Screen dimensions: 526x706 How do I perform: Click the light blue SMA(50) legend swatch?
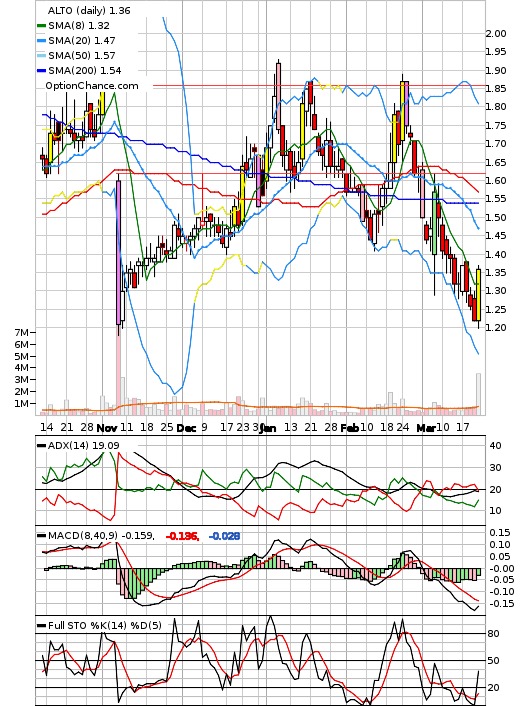click(41, 56)
